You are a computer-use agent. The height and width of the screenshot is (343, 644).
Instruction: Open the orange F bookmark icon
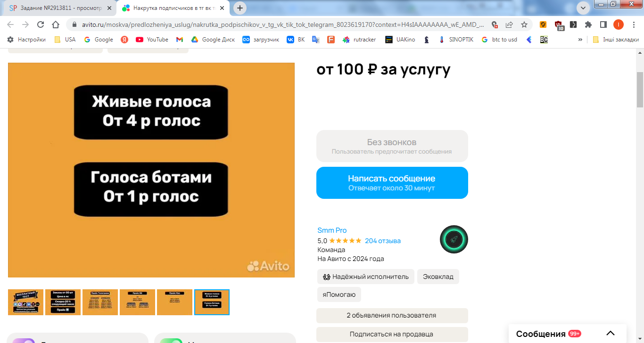331,40
